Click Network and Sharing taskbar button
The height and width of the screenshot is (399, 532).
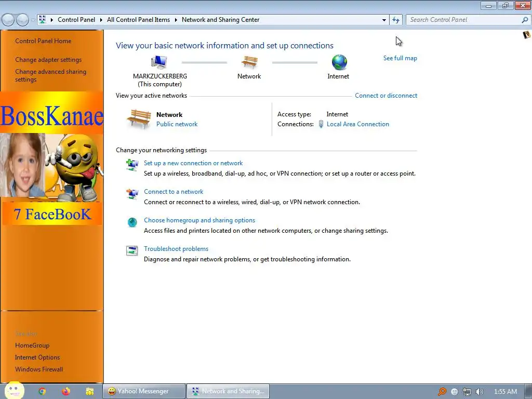(228, 391)
